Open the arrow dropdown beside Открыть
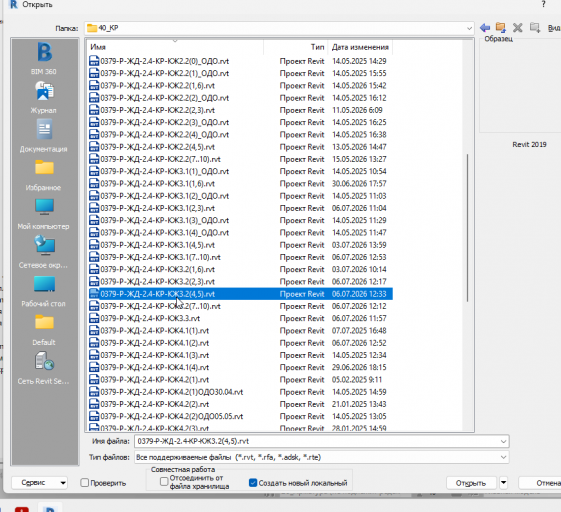 point(503,483)
